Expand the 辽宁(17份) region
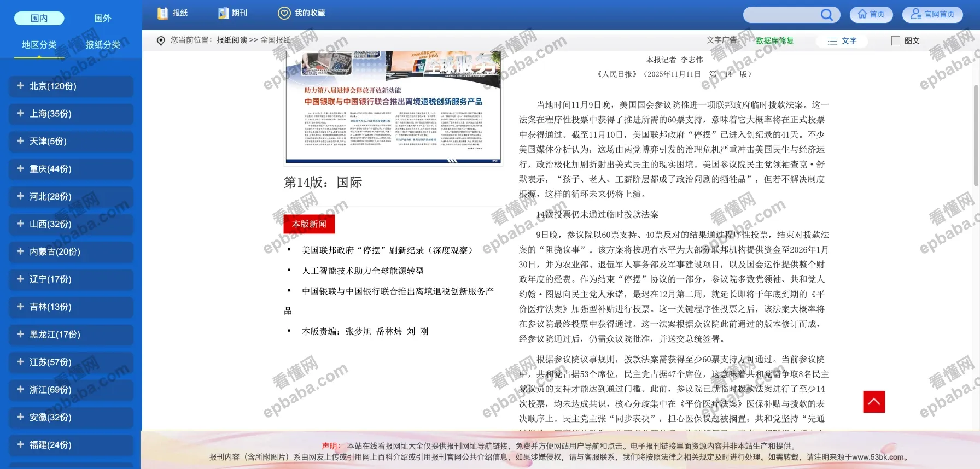980x469 pixels. tap(71, 279)
